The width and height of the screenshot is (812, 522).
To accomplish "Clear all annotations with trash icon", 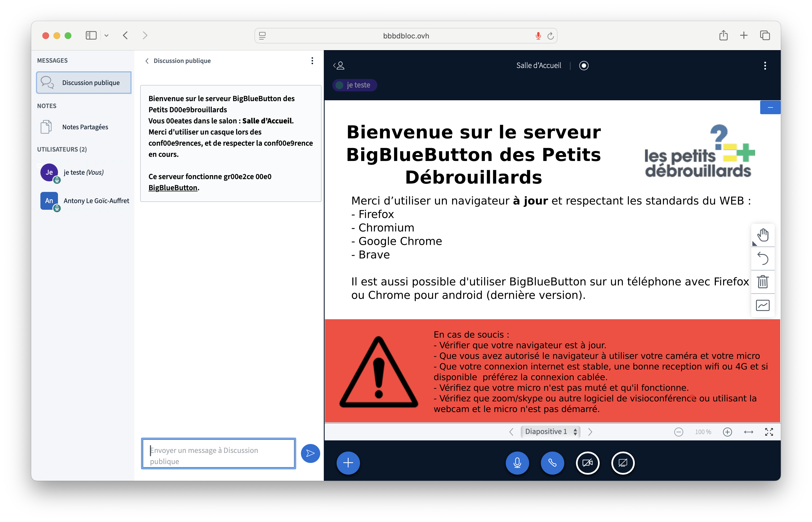I will tap(762, 282).
